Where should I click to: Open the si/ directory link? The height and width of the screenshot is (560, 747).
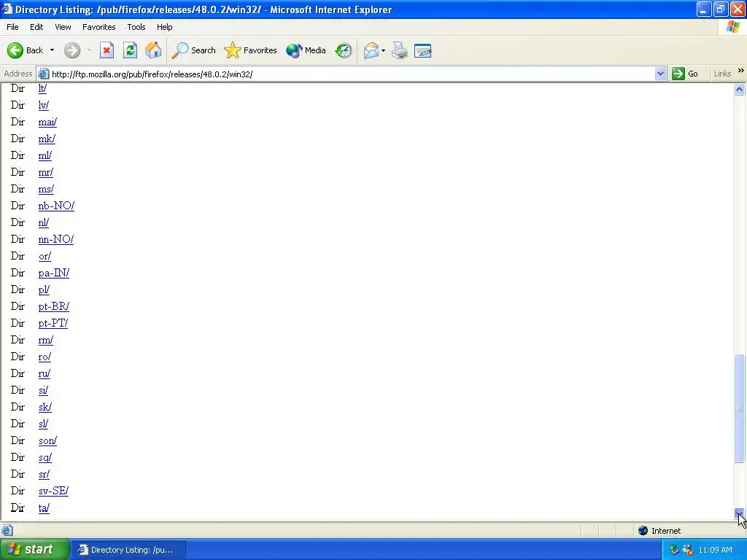[x=43, y=390]
